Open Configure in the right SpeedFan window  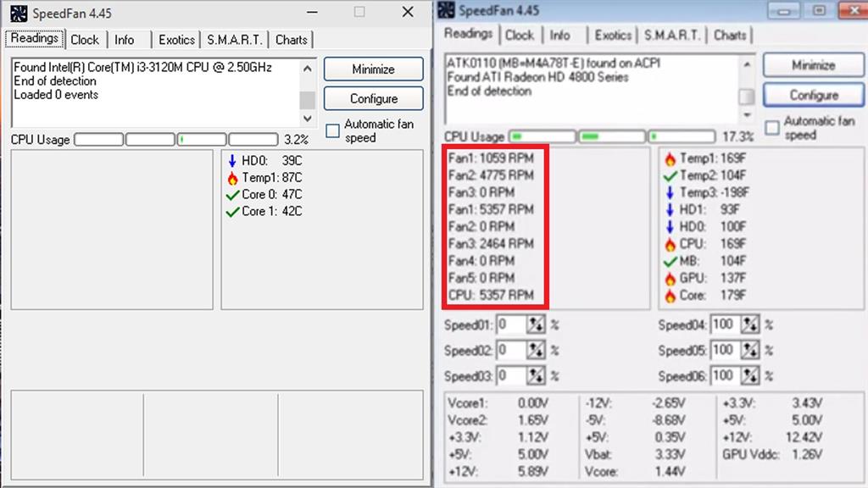814,95
